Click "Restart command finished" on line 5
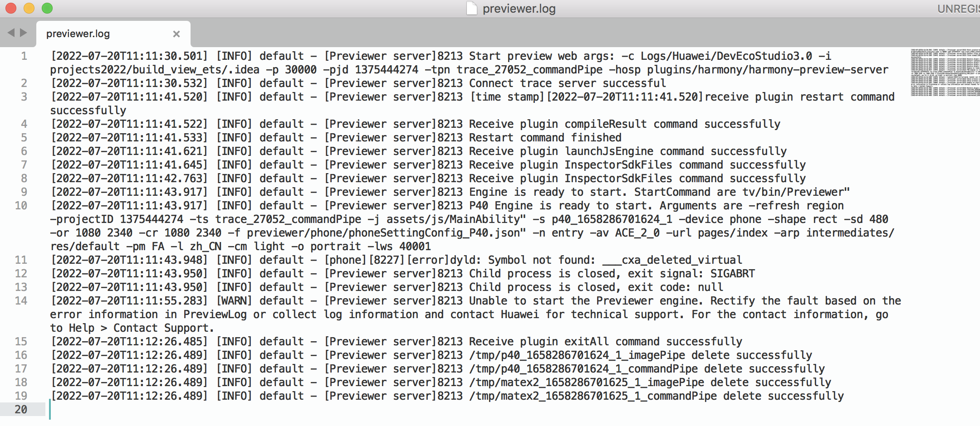The width and height of the screenshot is (980, 426). pyautogui.click(x=545, y=138)
